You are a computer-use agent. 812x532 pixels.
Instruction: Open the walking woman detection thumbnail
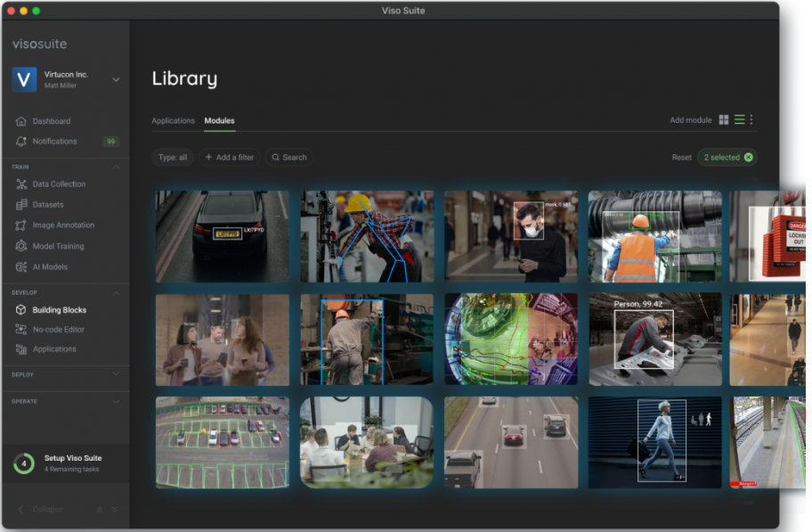coord(655,442)
